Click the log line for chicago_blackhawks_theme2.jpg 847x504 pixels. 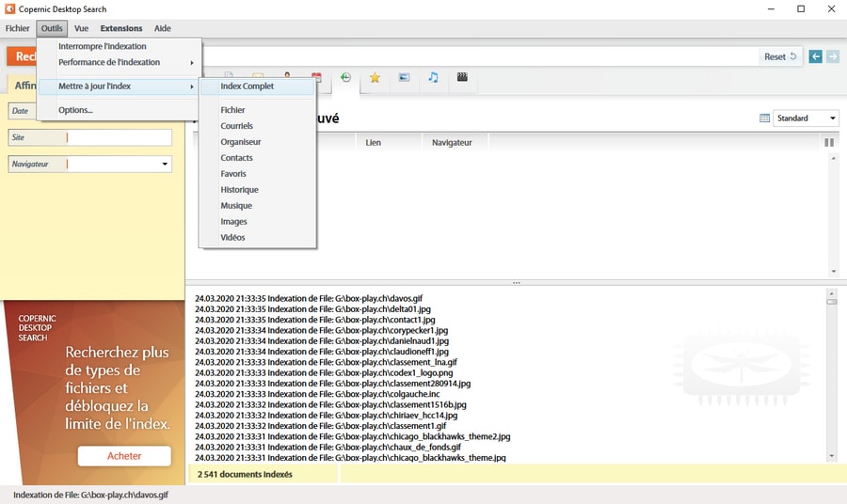pyautogui.click(x=352, y=436)
